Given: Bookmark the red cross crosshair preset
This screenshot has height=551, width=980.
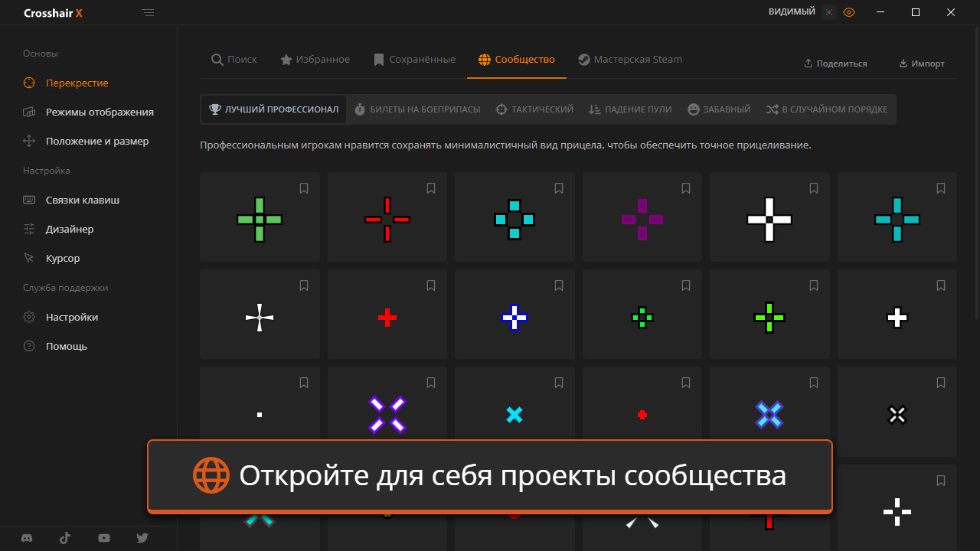Looking at the screenshot, I should pos(431,285).
